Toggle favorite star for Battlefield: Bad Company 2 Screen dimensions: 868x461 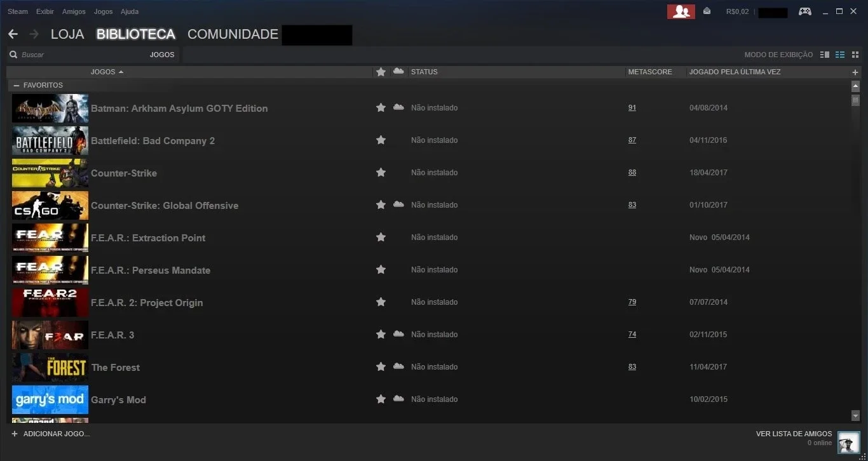pyautogui.click(x=381, y=140)
